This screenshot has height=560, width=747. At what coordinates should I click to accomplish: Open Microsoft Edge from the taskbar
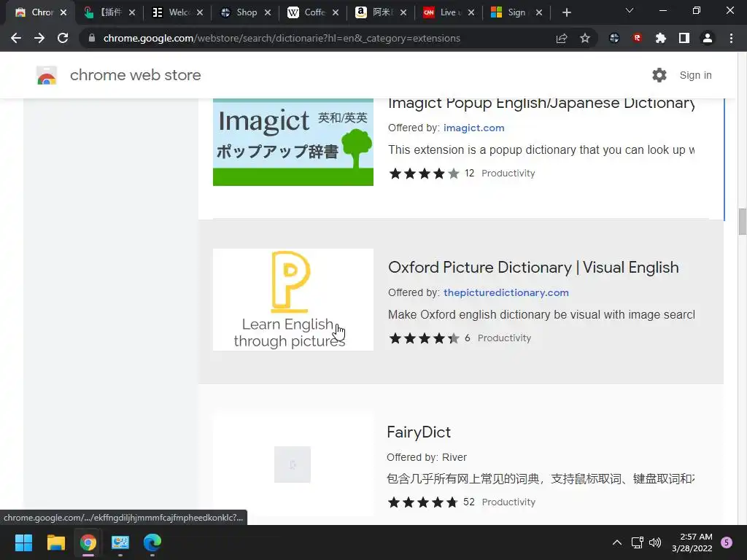[152, 542]
